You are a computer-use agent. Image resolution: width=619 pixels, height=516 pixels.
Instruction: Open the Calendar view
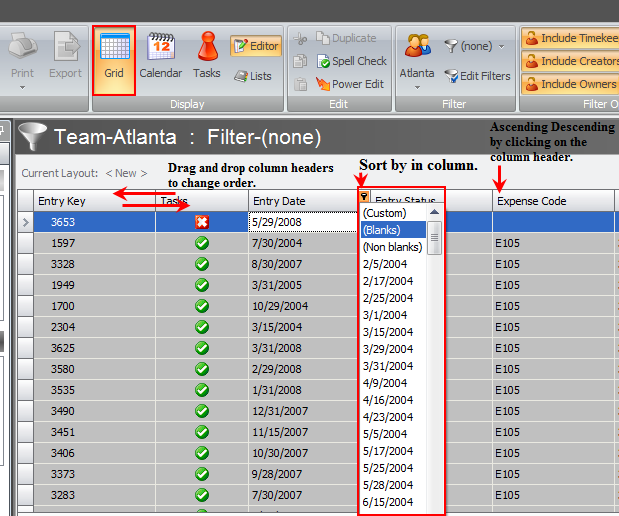pyautogui.click(x=160, y=55)
